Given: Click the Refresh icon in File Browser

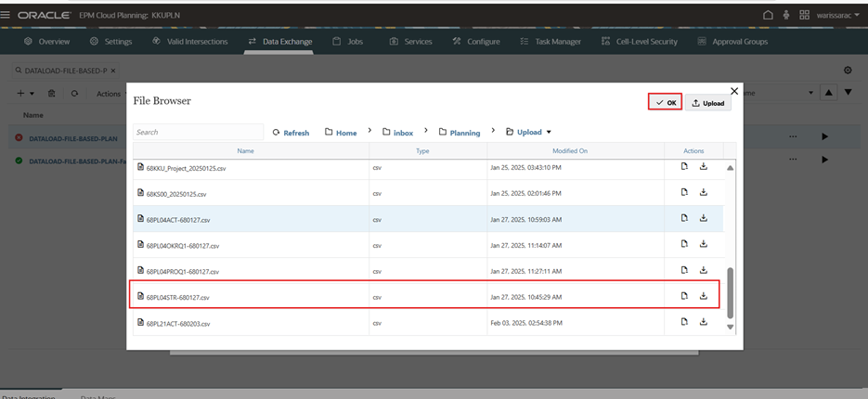Looking at the screenshot, I should 291,133.
